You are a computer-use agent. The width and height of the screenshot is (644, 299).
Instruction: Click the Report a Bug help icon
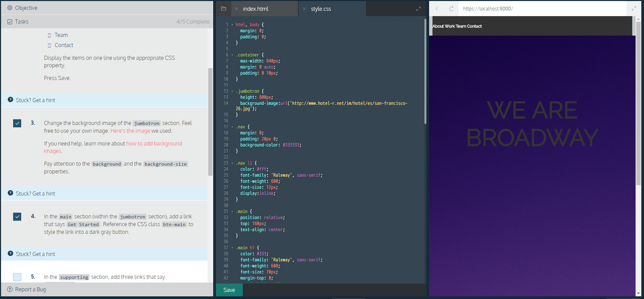point(10,289)
